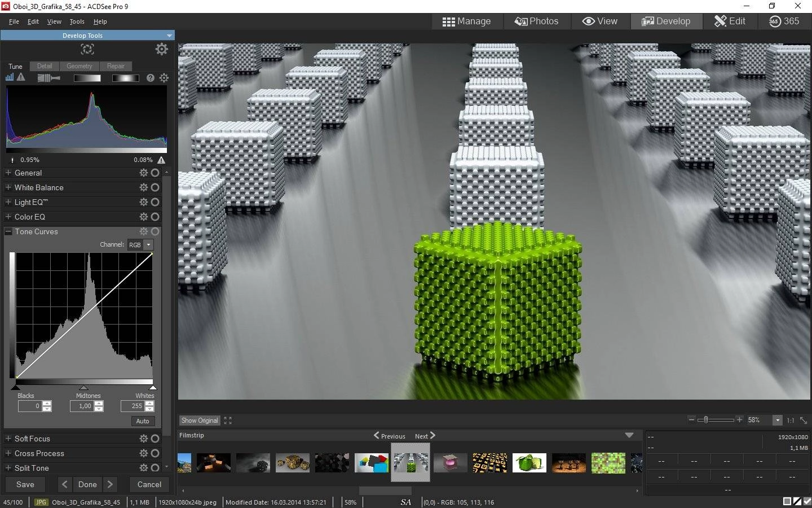Open the General group settings gear
The image size is (812, 508).
point(144,173)
